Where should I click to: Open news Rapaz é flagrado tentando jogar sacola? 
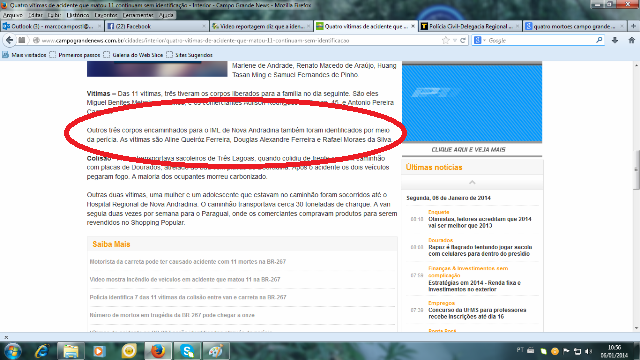coord(480,250)
